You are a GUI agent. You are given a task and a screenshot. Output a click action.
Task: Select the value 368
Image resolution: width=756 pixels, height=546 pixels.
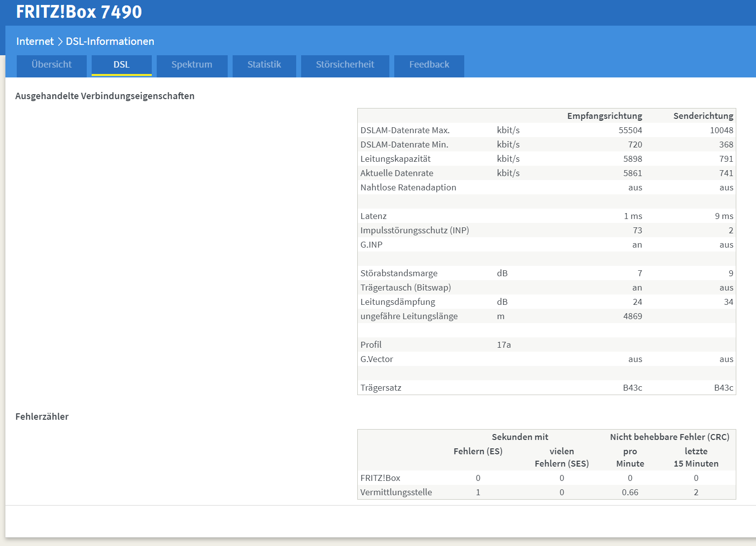(726, 145)
